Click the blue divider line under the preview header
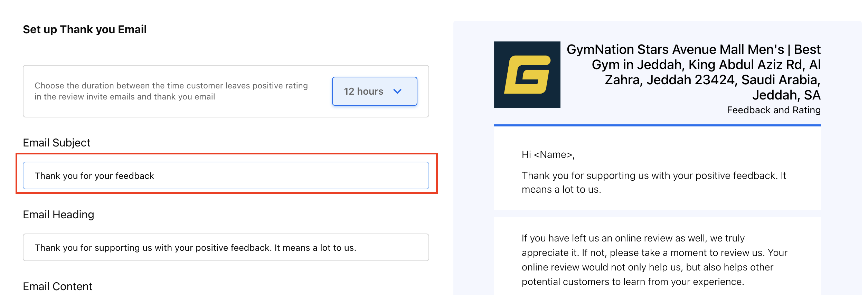 (x=657, y=125)
